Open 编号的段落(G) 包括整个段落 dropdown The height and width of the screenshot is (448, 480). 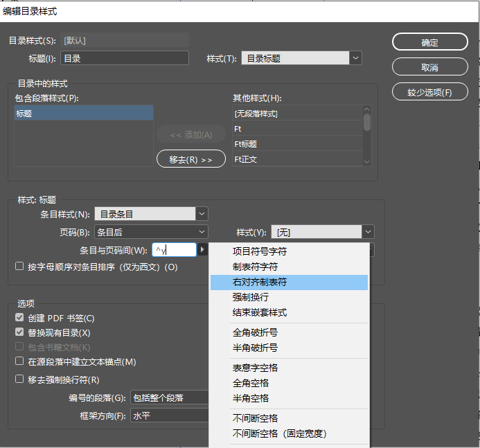click(x=170, y=397)
